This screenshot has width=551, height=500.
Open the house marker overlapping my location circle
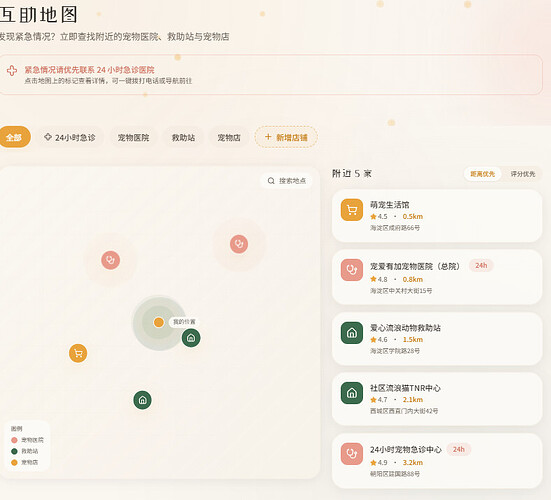[191, 338]
